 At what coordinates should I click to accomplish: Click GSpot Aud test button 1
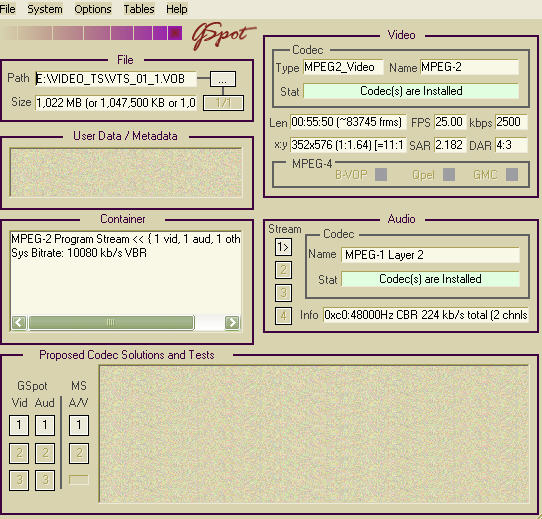coord(45,425)
